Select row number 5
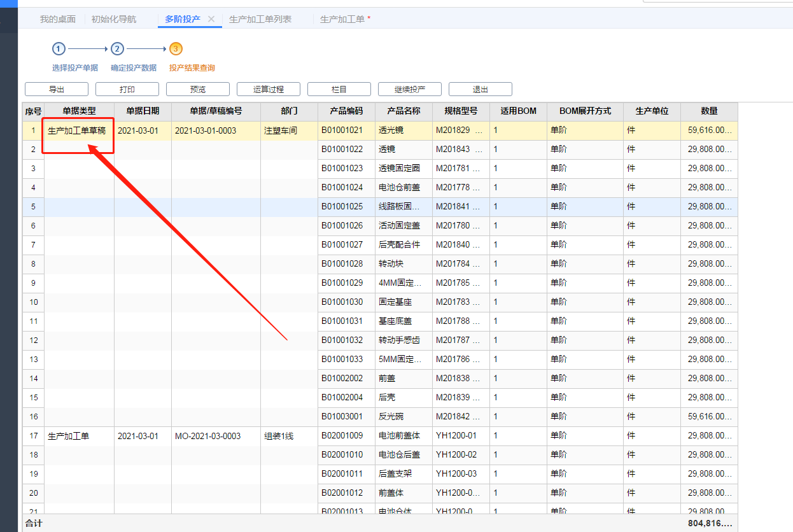 [34, 207]
